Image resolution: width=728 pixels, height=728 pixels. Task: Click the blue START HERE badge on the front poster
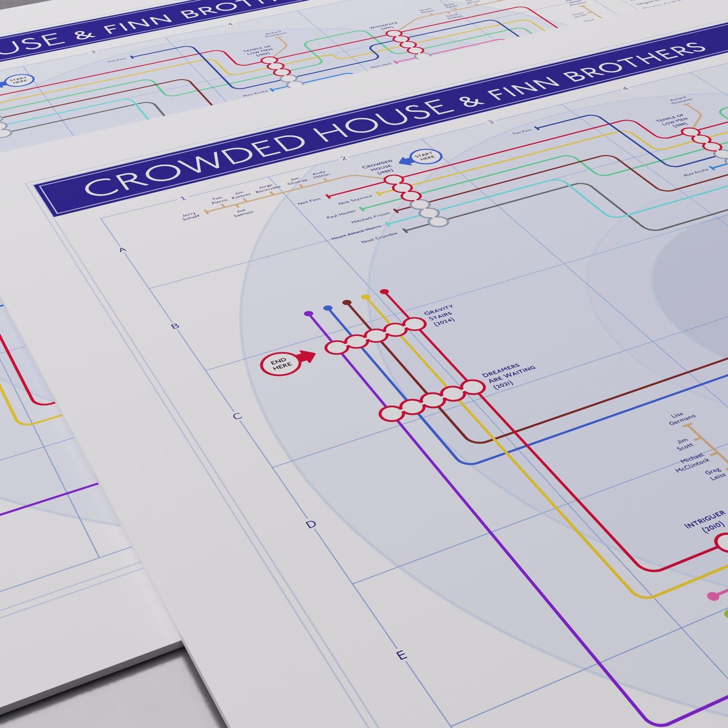click(427, 157)
